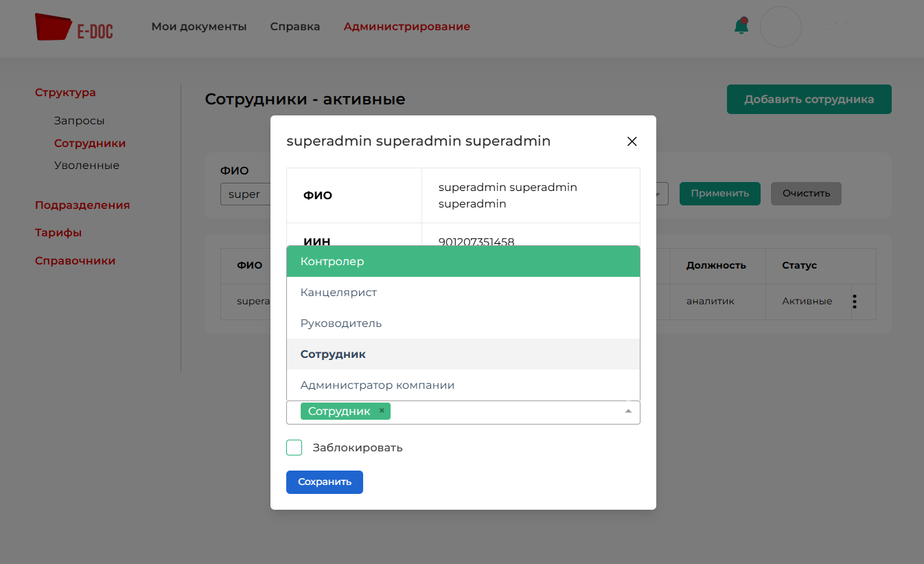Go to the Справка menu item
Viewport: 924px width, 564px height.
pos(295,27)
